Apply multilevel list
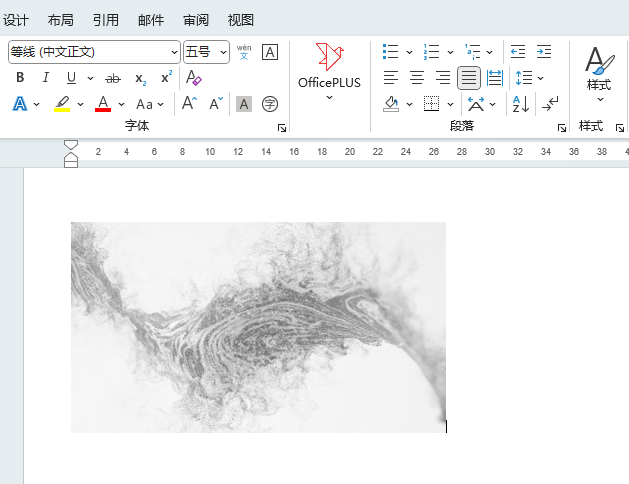629x484 pixels. pos(473,52)
